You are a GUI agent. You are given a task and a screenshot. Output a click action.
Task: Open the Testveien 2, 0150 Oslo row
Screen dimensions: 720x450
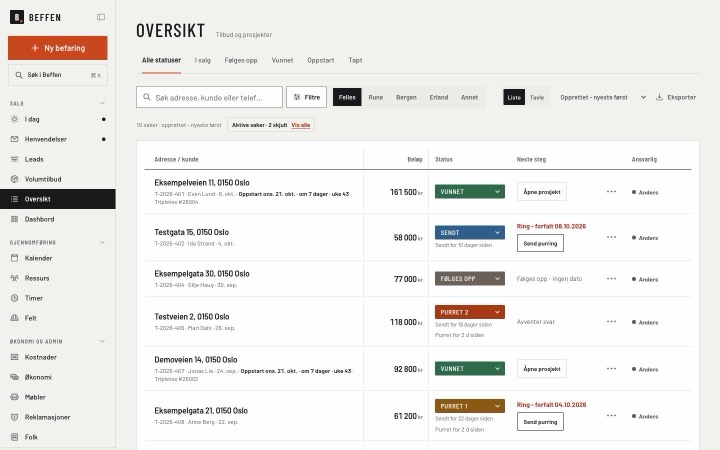click(x=418, y=322)
